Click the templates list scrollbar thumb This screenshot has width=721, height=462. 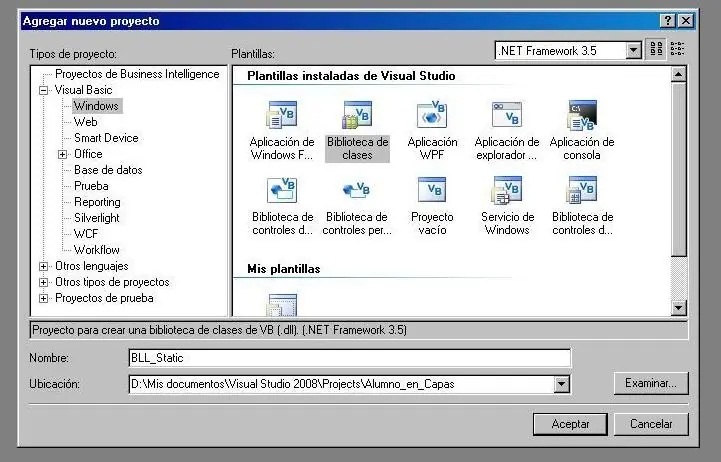pyautogui.click(x=679, y=169)
